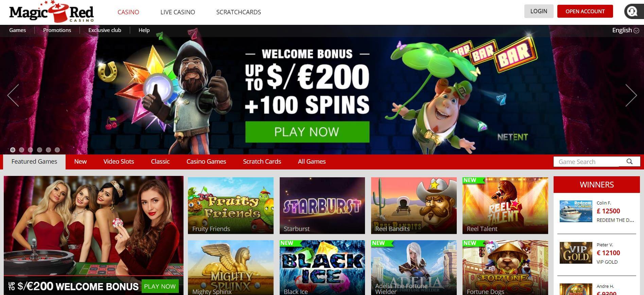Expand the English language dropdown
Viewport: 644px width, 295px height.
625,30
